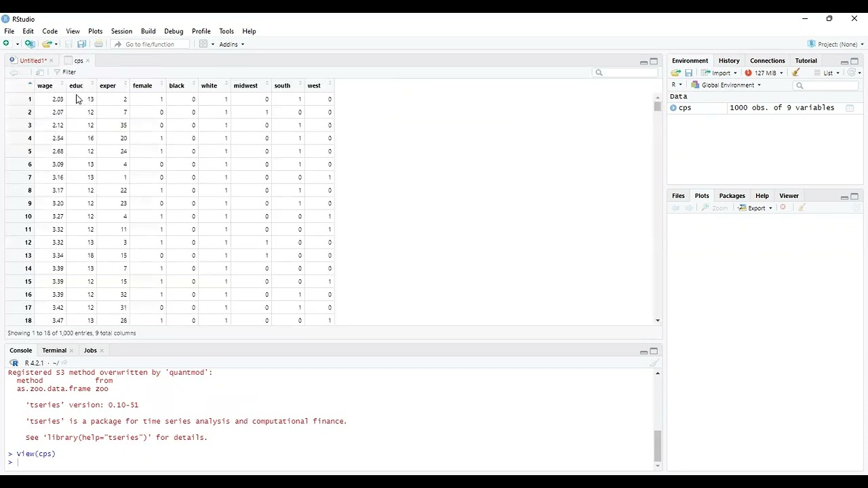Click the console input prompt line
The height and width of the screenshot is (488, 868).
(330, 462)
